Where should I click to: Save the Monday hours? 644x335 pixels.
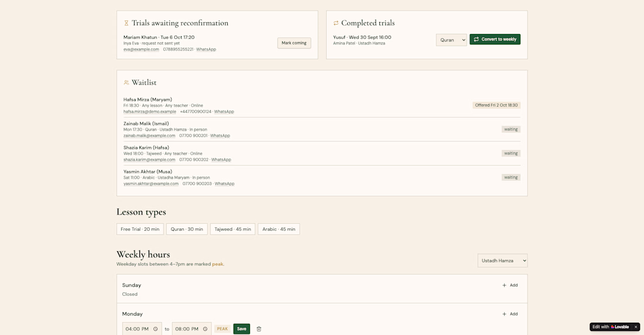(x=241, y=329)
